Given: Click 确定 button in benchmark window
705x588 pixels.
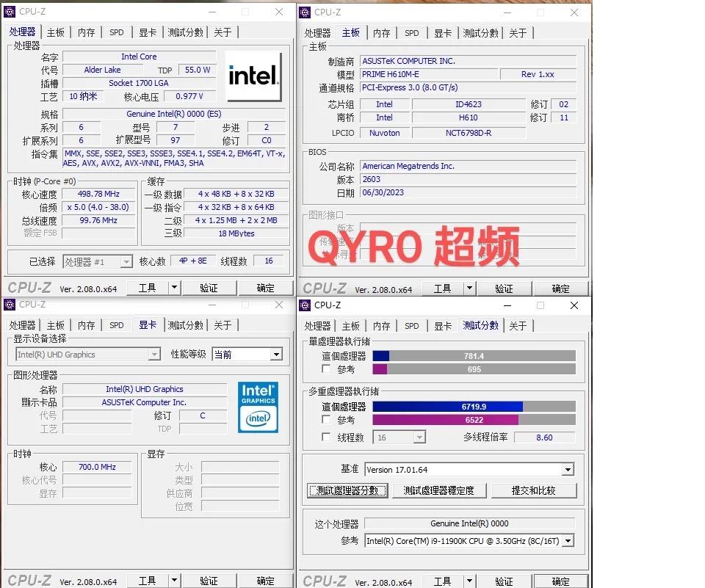Looking at the screenshot, I should point(560,581).
